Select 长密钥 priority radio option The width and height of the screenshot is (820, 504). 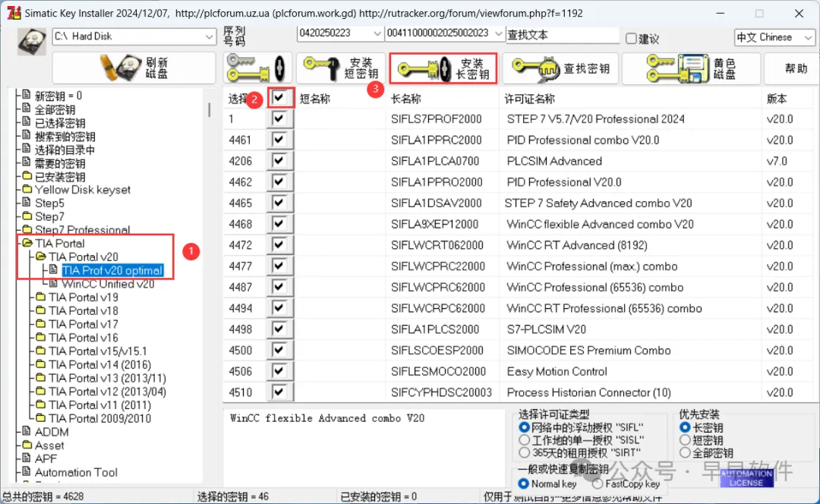pos(685,427)
